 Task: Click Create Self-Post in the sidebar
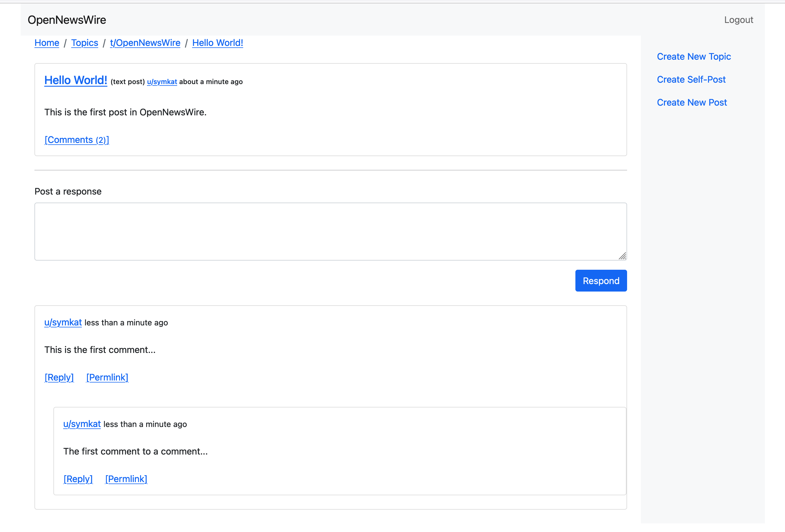[691, 79]
